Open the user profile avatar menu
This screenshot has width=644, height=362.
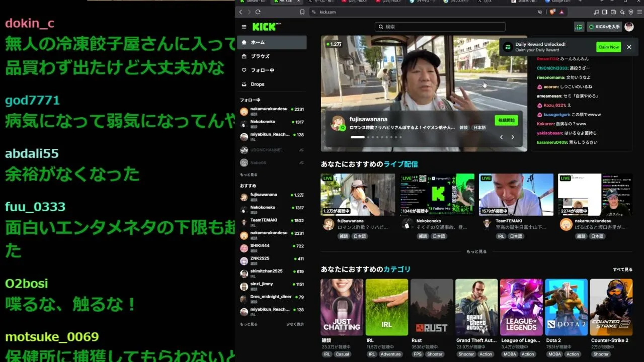point(629,27)
